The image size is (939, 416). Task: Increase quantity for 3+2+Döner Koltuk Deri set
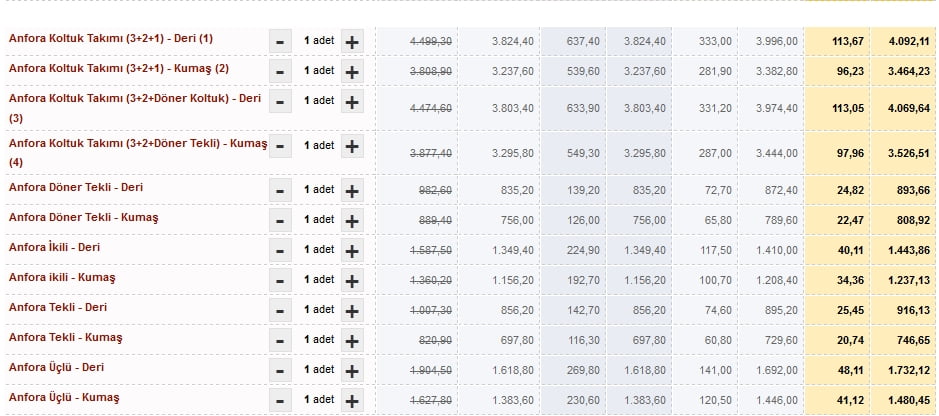352,102
